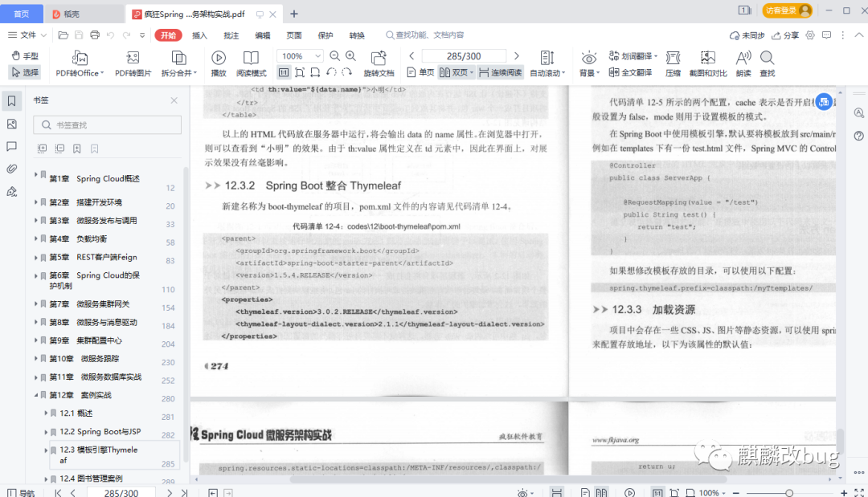Enter 阅读模式 reading mode
The width and height of the screenshot is (868, 497).
point(252,64)
